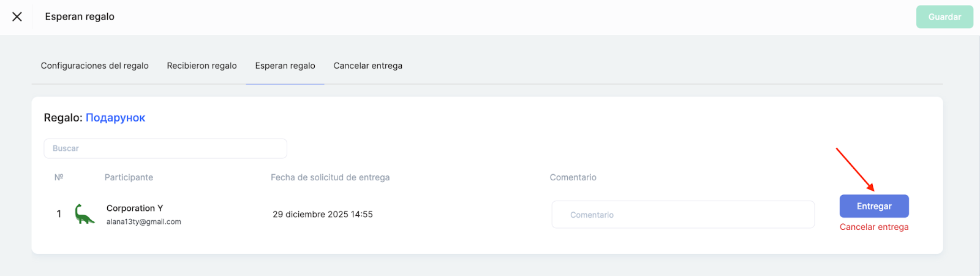
Task: Click the red Cancelar entrega link
Action: (x=873, y=227)
